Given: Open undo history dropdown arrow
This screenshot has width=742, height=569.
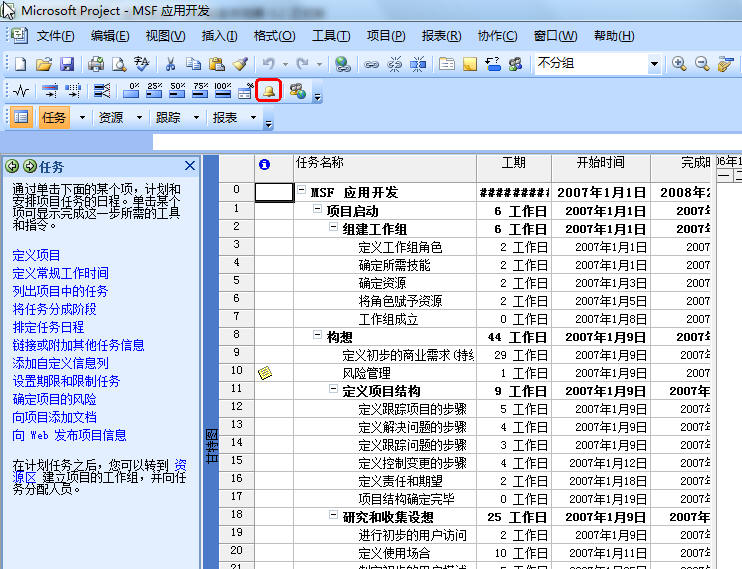Looking at the screenshot, I should click(285, 64).
